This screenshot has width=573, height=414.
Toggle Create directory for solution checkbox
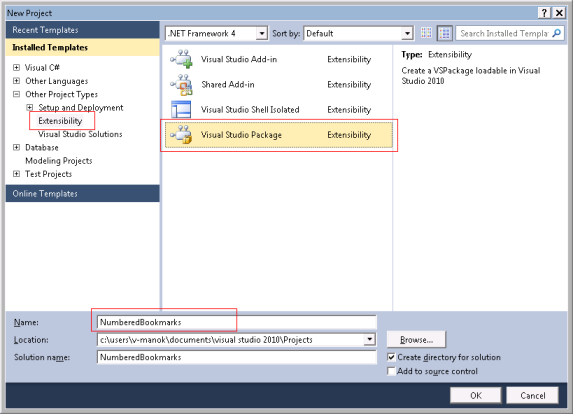391,357
